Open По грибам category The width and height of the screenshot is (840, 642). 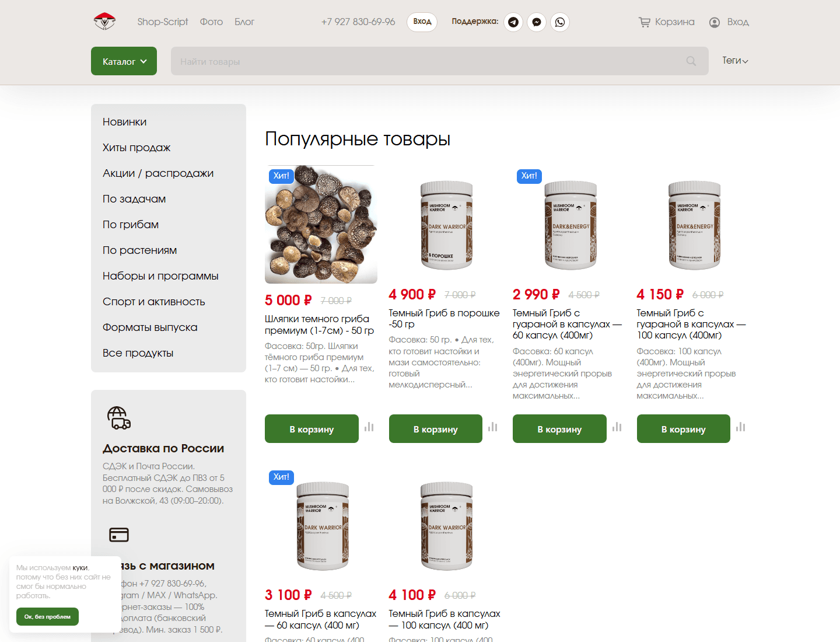coord(131,225)
